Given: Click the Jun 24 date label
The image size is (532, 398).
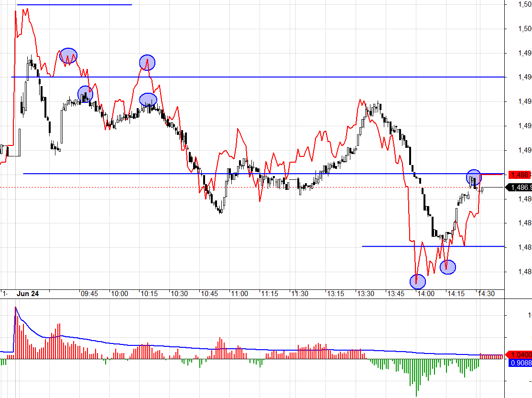Looking at the screenshot, I should click(27, 294).
